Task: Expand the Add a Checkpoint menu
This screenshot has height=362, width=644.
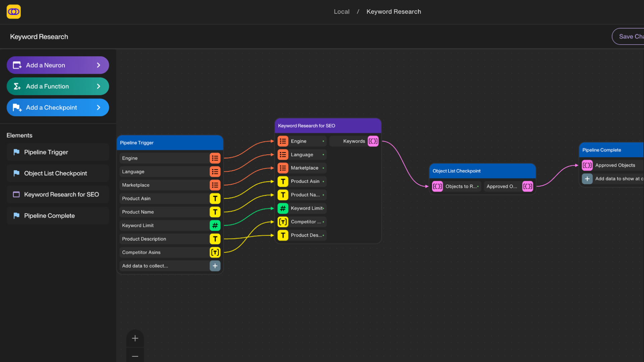Action: click(57, 107)
